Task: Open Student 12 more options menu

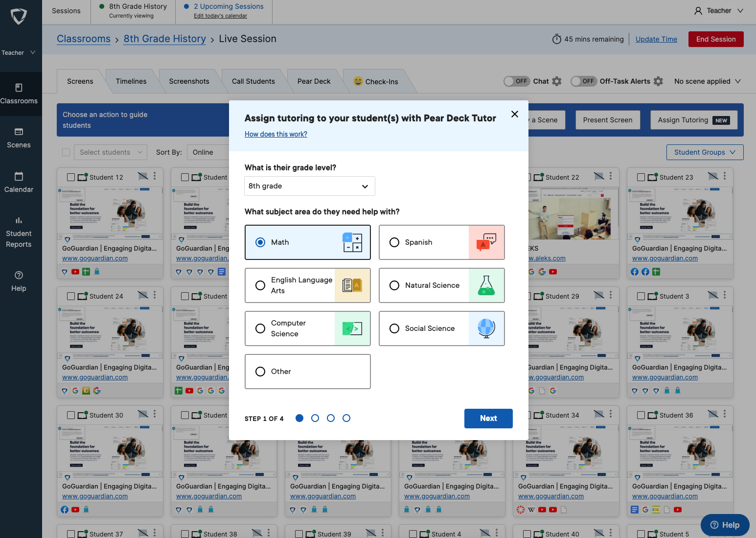Action: point(155,176)
